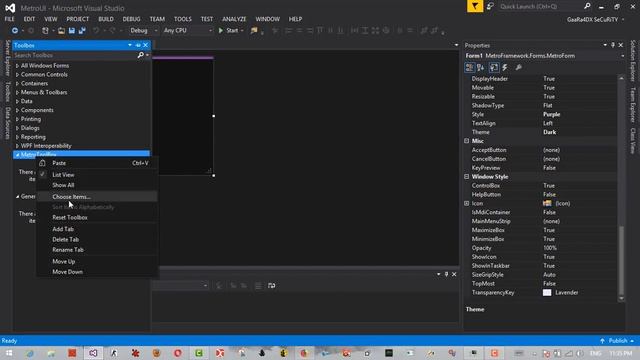Viewport: 640px width, 360px height.
Task: Open the Server Explorer side tab
Action: [x=7, y=58]
